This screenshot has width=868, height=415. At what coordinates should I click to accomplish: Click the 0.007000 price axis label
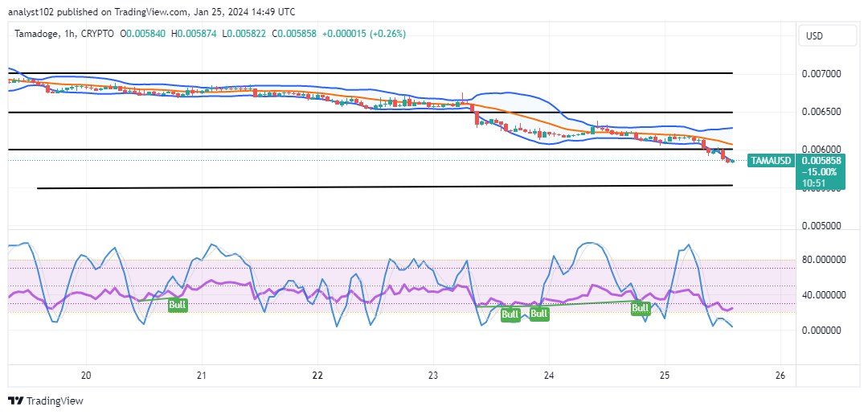822,74
